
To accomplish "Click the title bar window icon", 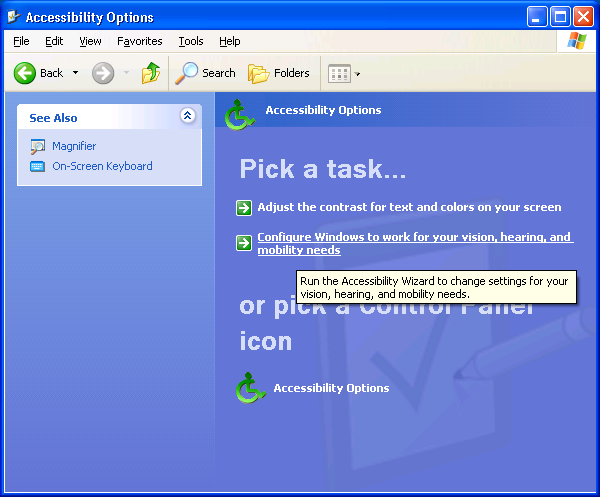I will (14, 17).
